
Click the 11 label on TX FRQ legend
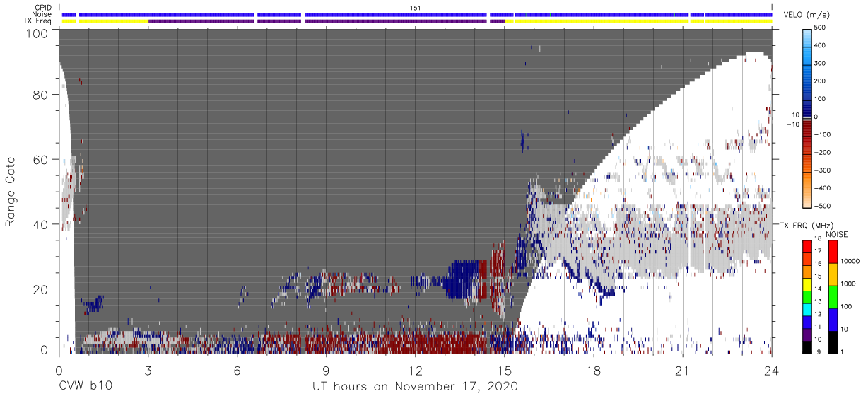[x=818, y=327]
